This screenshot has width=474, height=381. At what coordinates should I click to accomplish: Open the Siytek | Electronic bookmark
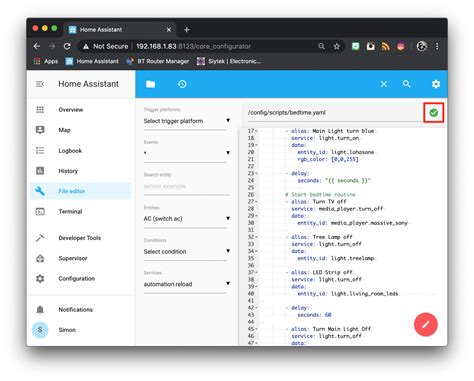click(229, 61)
